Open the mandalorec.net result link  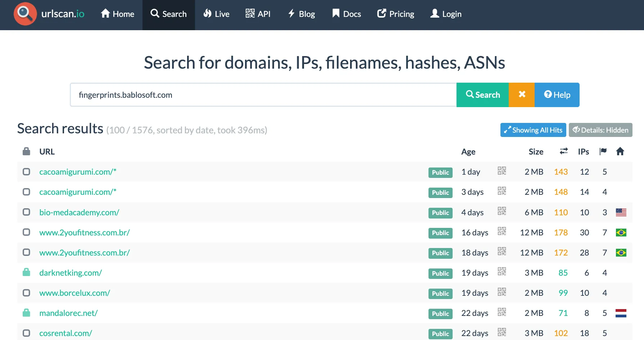click(68, 313)
